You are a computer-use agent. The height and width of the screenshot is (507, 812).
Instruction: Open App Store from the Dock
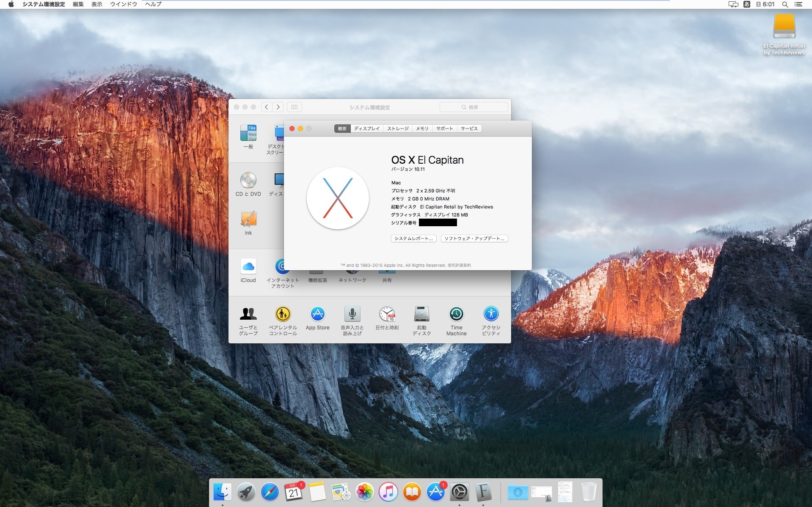(436, 492)
